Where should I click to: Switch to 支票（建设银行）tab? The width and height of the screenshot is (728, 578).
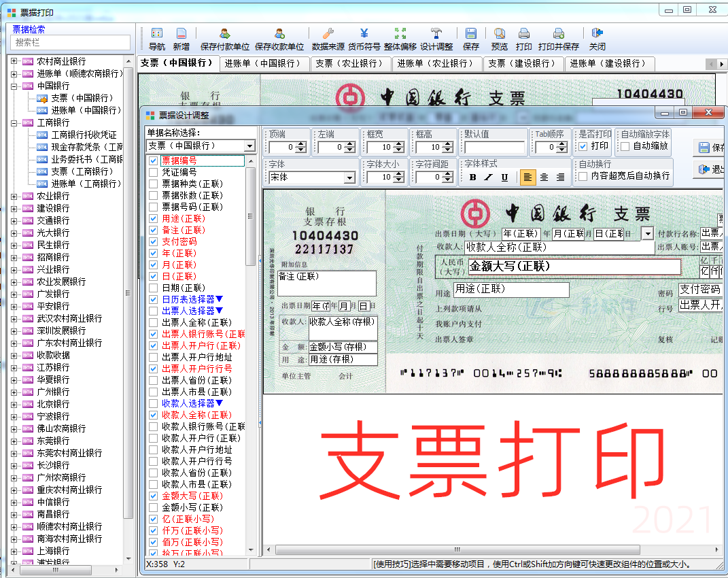point(522,64)
